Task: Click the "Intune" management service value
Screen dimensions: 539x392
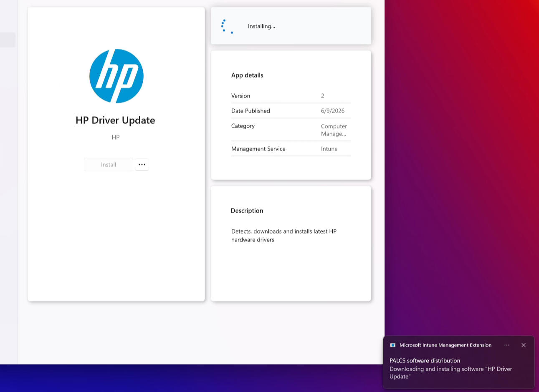Action: tap(329, 149)
